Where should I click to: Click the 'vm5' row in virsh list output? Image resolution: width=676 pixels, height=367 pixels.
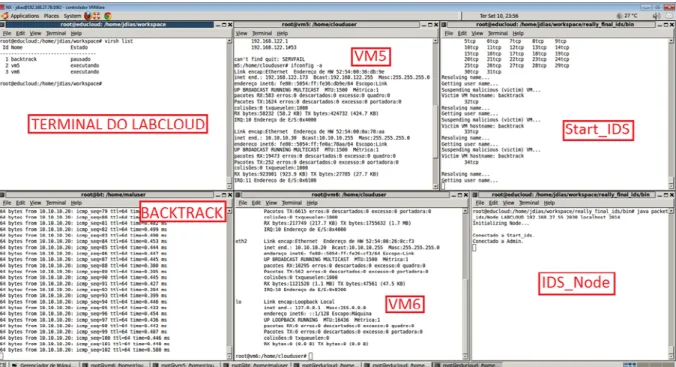click(52, 66)
